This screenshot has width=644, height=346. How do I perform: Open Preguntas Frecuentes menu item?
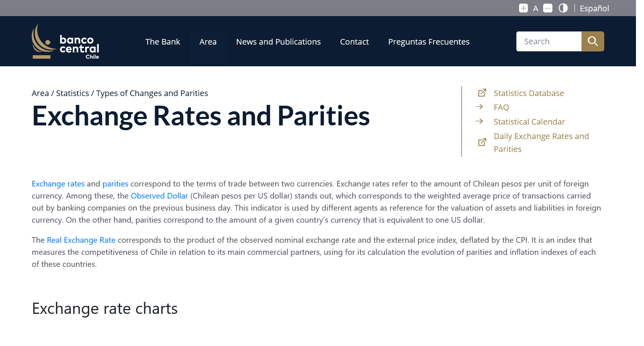[x=429, y=42]
